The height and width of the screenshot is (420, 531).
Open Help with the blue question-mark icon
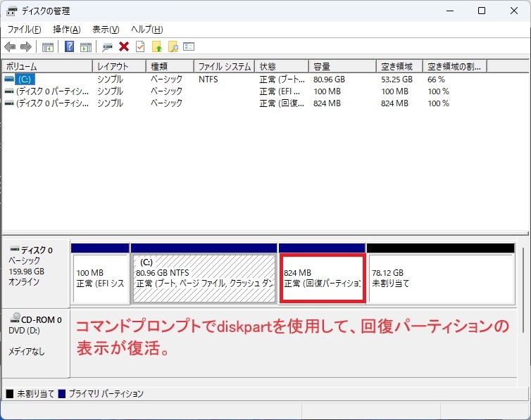pos(70,46)
